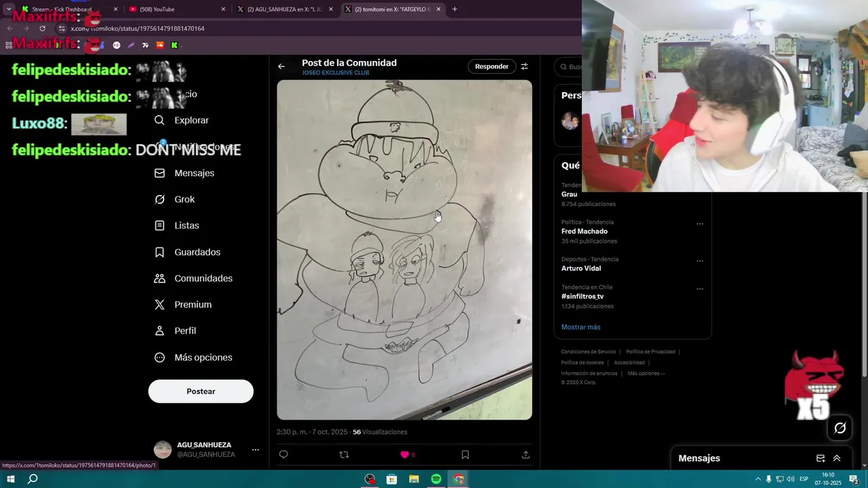This screenshot has width=868, height=488.
Task: Open JOSEO EXCLUSIVE CLUB community link
Action: 336,73
